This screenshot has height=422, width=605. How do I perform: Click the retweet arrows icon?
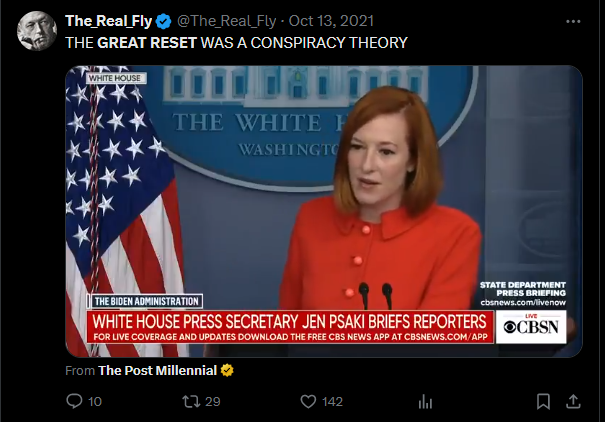(191, 402)
